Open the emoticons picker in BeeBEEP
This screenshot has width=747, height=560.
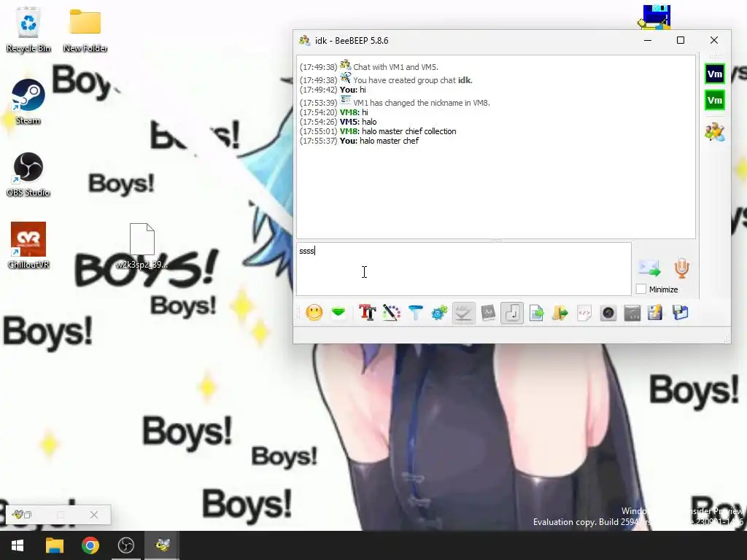pos(314,313)
